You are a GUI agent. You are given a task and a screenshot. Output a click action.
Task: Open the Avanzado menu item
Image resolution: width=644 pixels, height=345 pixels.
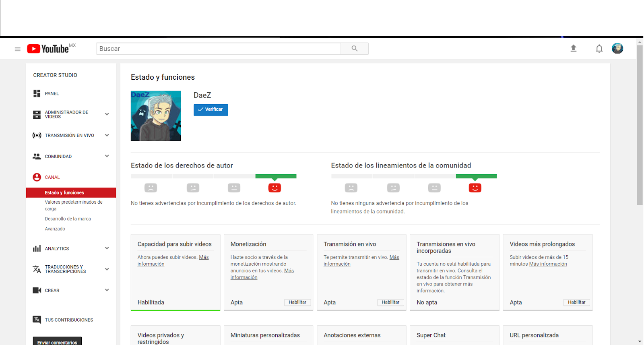point(55,229)
